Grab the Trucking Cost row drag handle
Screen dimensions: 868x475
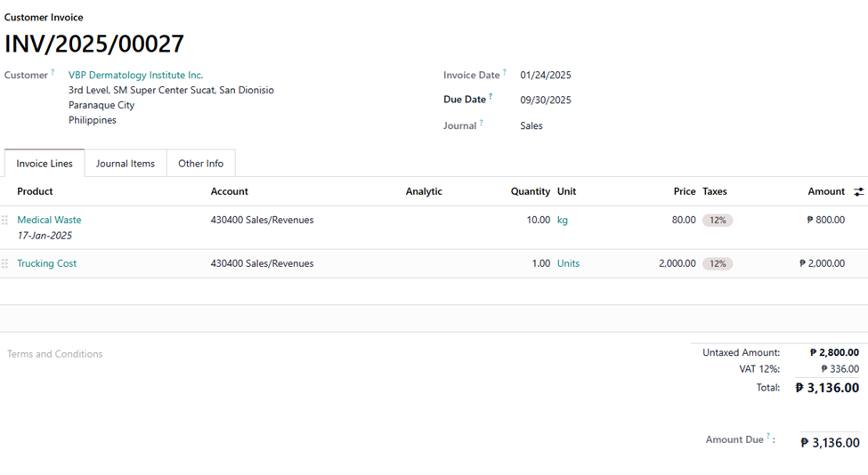point(5,263)
